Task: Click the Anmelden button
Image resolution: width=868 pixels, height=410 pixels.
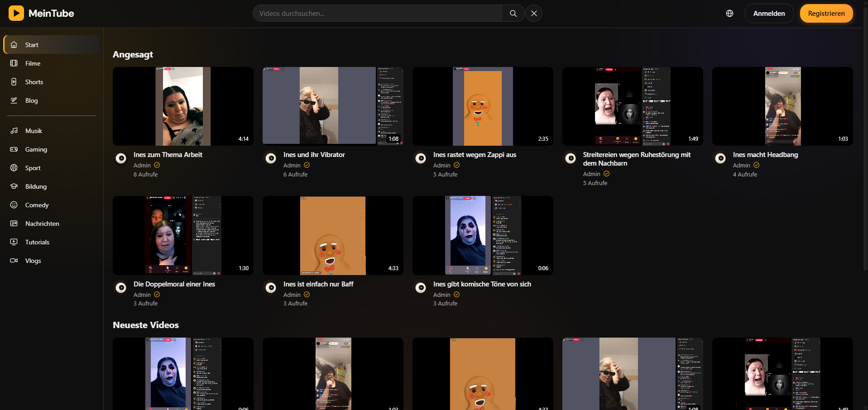Action: pos(769,14)
